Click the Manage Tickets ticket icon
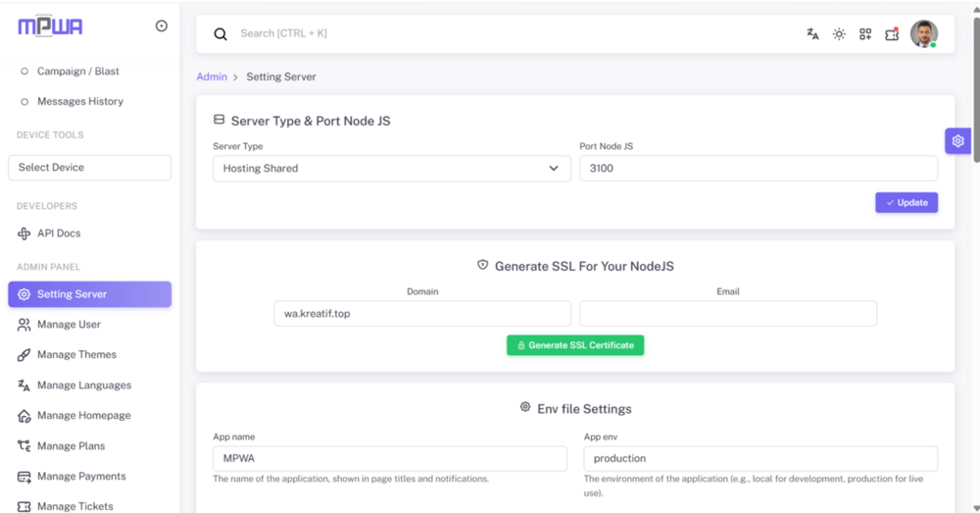The image size is (980, 513). tap(24, 506)
